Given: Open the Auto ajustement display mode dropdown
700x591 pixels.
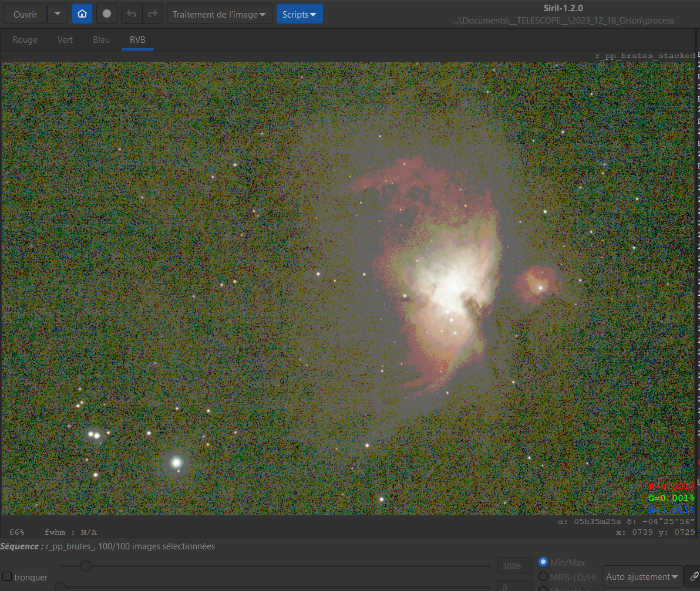Looking at the screenshot, I should [641, 577].
